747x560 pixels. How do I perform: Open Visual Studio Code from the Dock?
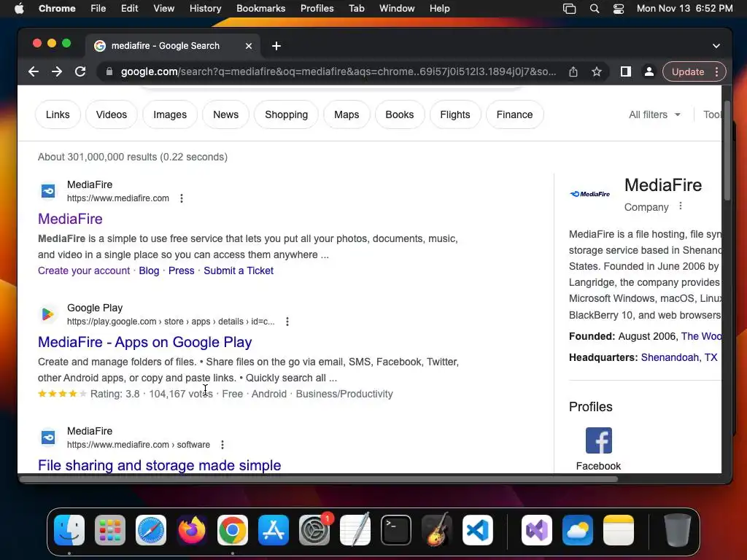[x=478, y=530]
